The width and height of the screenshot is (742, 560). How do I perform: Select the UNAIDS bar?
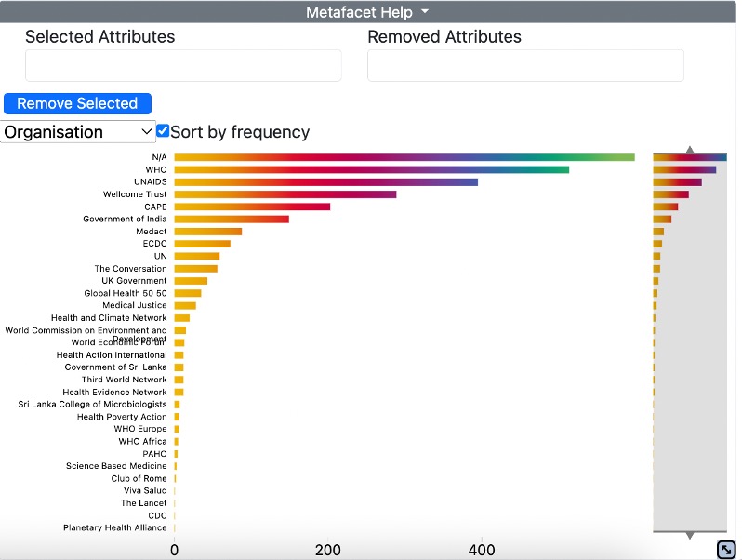pos(326,181)
